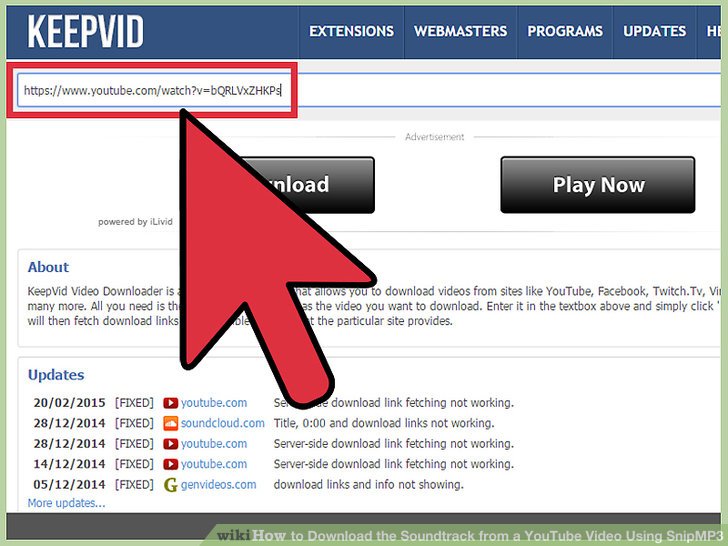The height and width of the screenshot is (546, 728).
Task: Click the 'powered by iLivid' text
Action: [x=135, y=222]
